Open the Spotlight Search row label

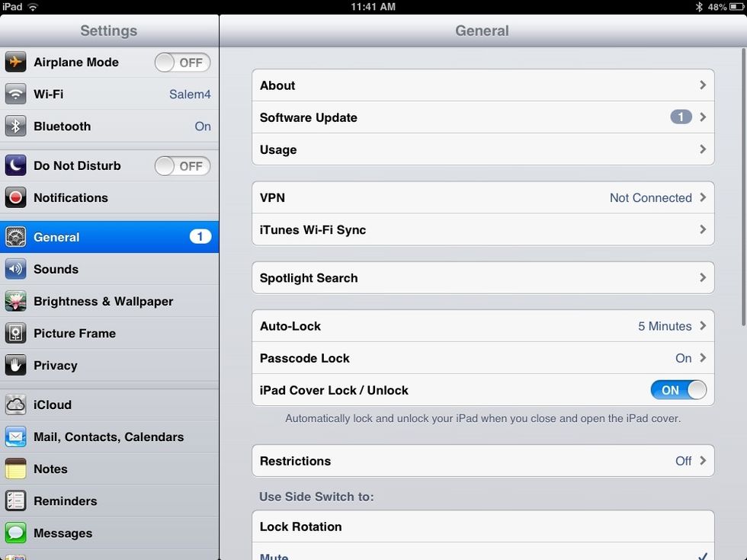(309, 278)
